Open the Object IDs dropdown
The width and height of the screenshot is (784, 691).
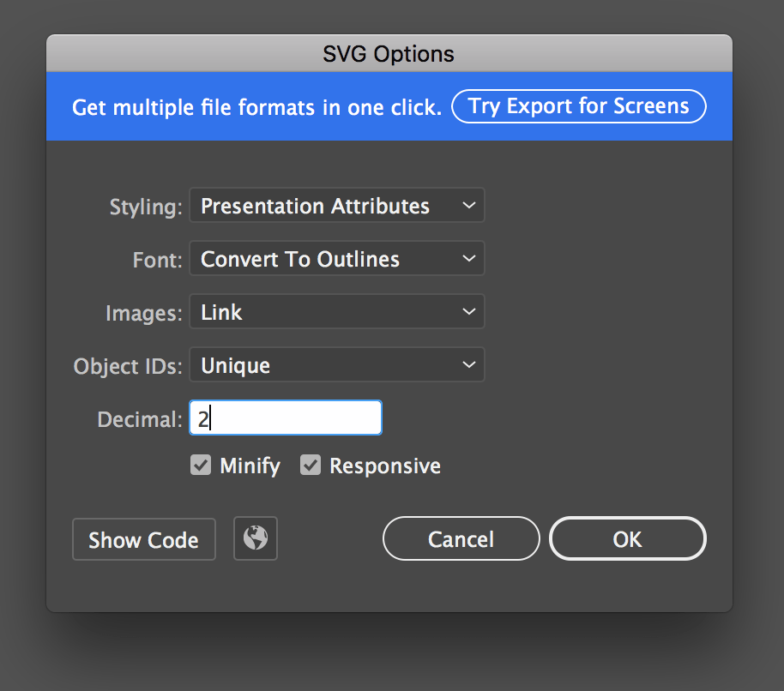click(336, 364)
